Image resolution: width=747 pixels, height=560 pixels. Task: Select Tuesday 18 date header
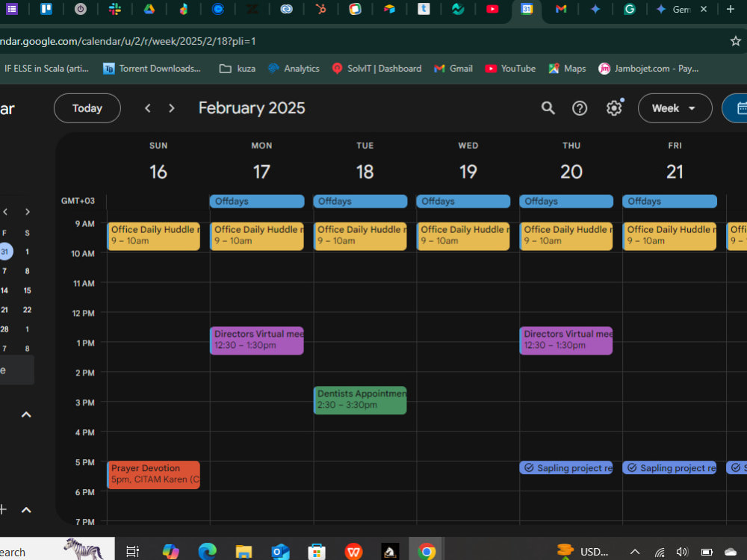[365, 172]
